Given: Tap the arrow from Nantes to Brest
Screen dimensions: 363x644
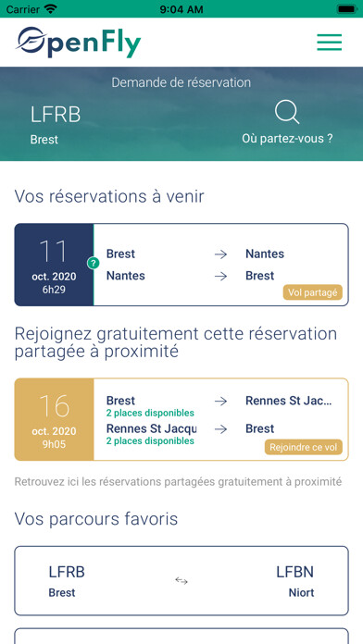Looking at the screenshot, I should point(220,277).
